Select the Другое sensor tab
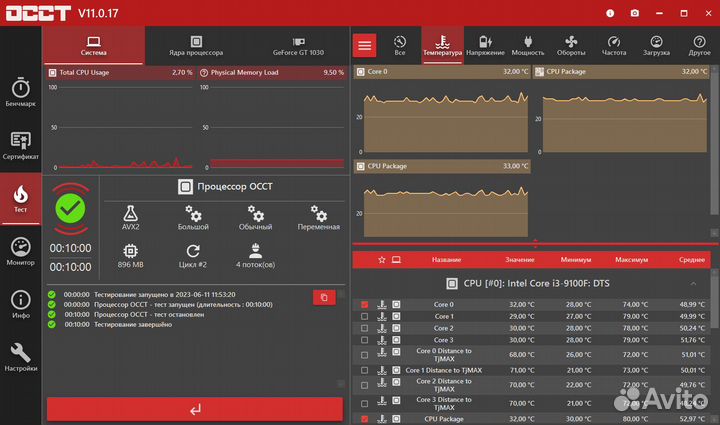The height and width of the screenshot is (425, 720). [699, 45]
